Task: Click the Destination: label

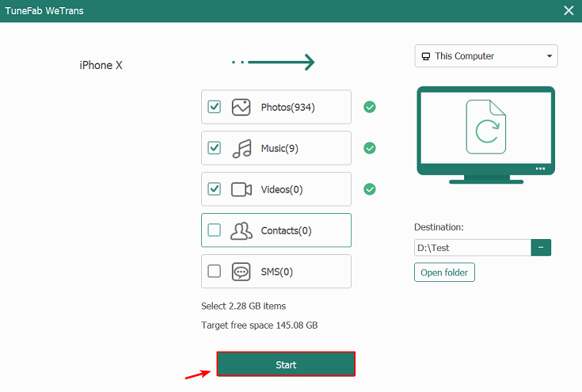Action: (x=439, y=227)
